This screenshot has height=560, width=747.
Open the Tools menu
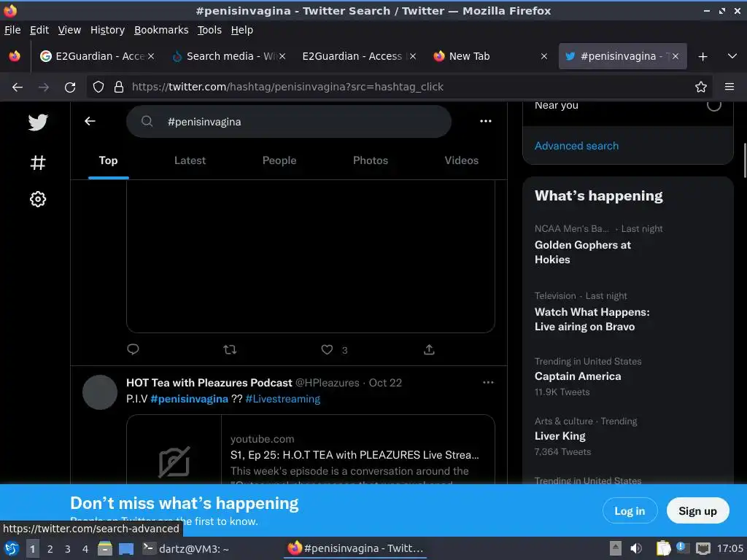(x=209, y=30)
